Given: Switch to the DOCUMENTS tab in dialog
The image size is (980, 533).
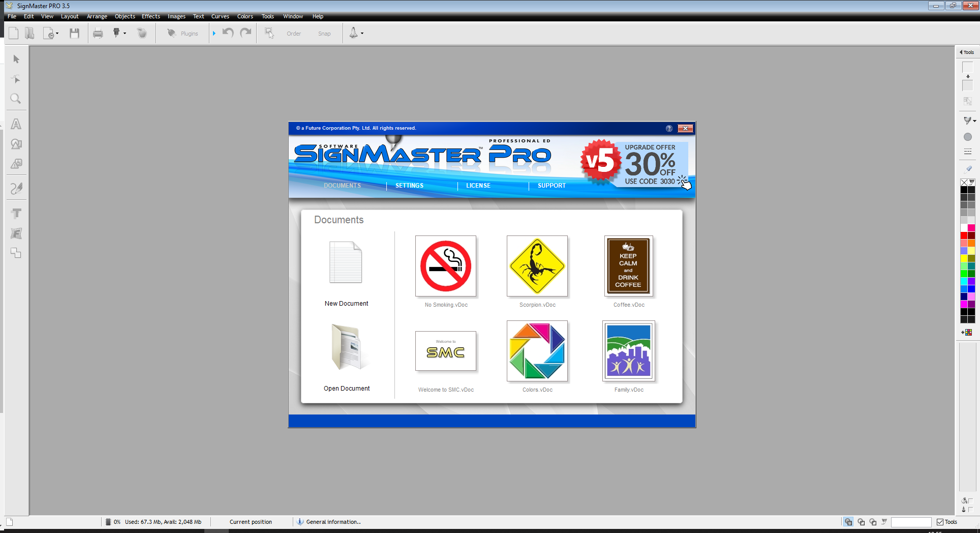Looking at the screenshot, I should 342,186.
